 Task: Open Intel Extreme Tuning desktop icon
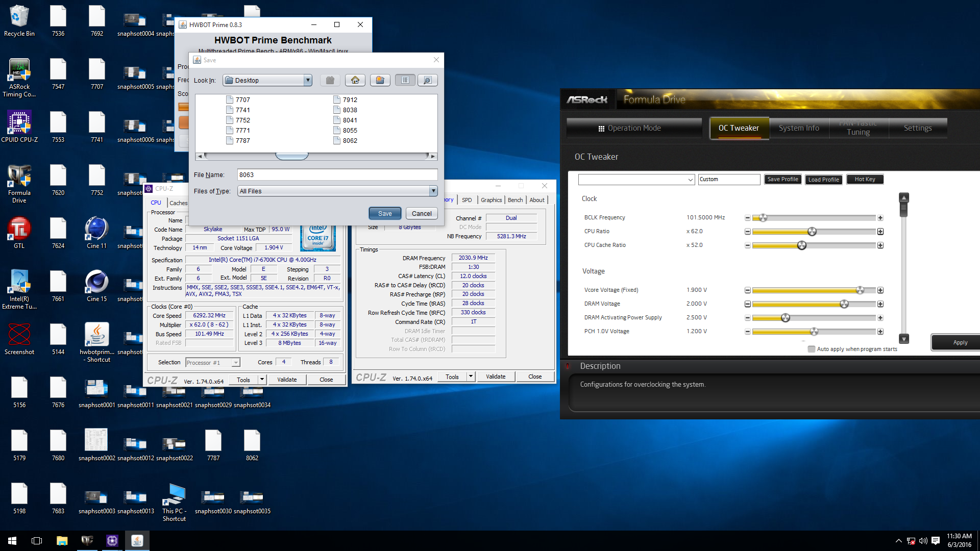tap(19, 290)
